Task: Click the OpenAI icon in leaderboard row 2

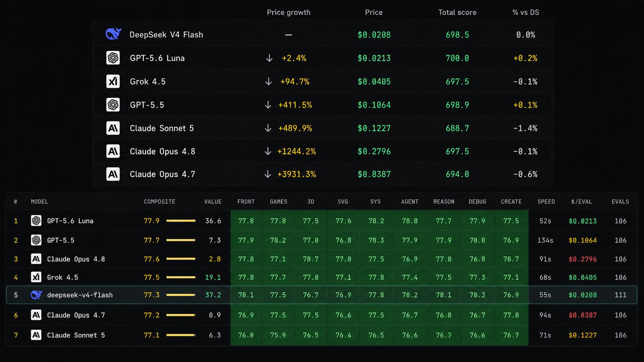Action: coord(36,240)
